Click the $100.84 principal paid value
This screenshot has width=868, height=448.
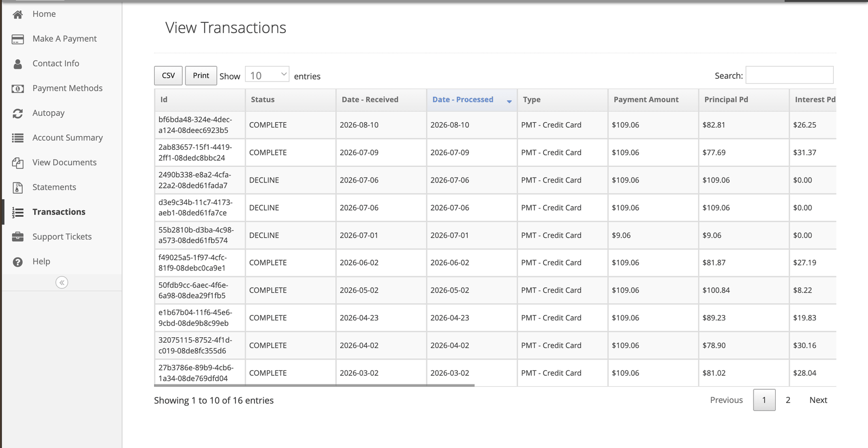pos(716,291)
